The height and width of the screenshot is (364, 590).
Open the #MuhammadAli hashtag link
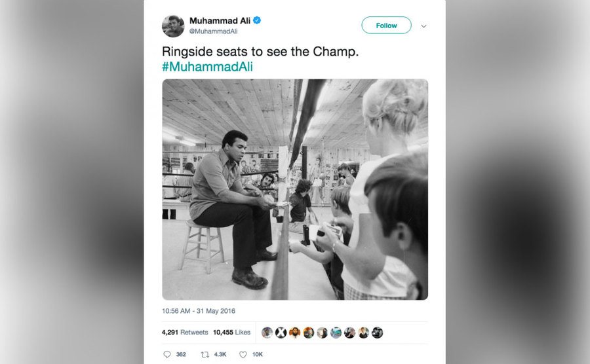point(207,67)
